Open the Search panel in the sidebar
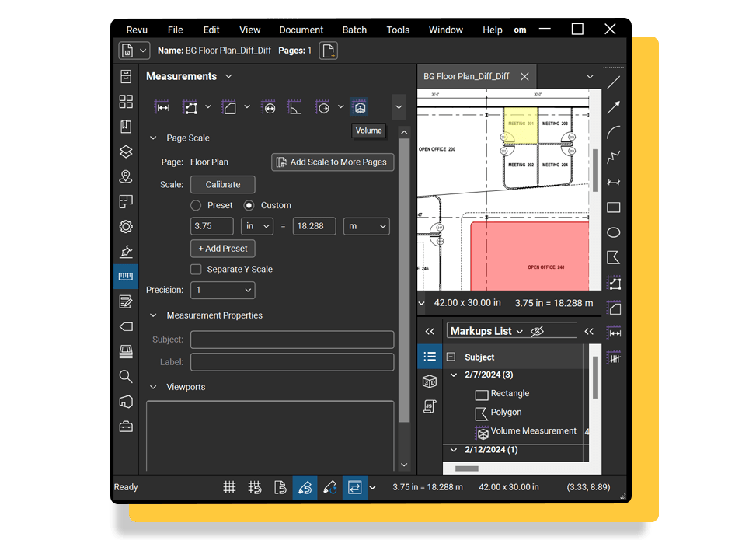This screenshot has width=756, height=540. point(125,375)
